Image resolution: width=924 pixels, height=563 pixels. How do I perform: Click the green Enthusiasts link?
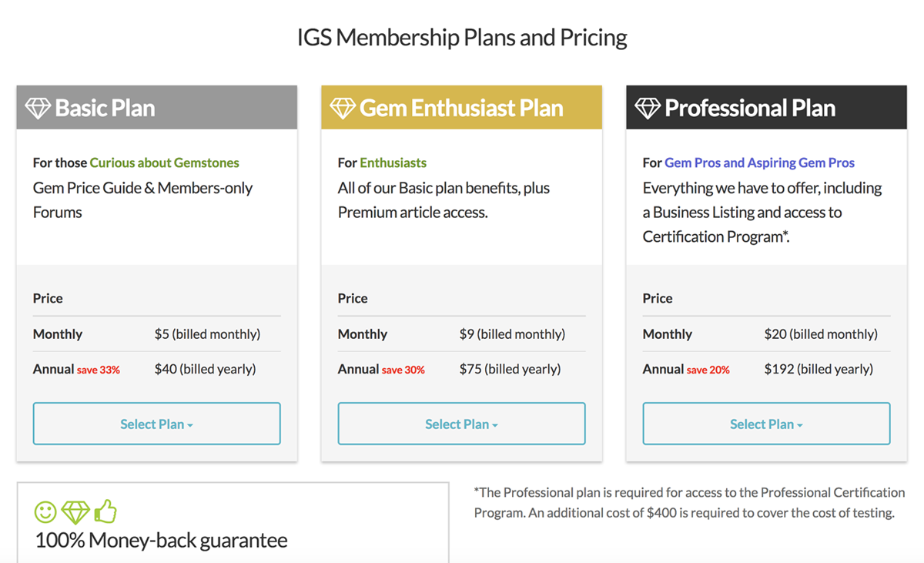pyautogui.click(x=393, y=163)
